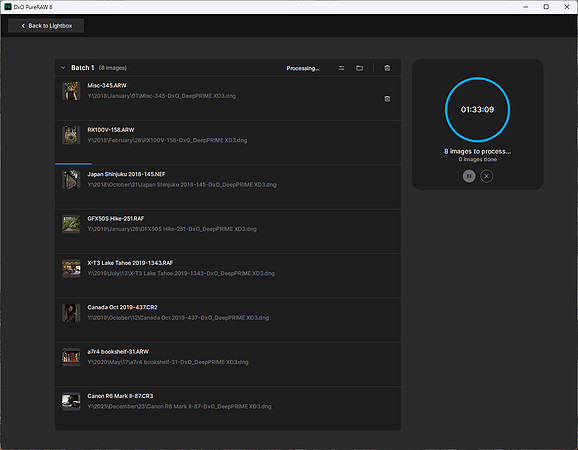Image resolution: width=578 pixels, height=450 pixels.
Task: Click X-T3 Lake Tahoe 2019-1343.RAF thumbnail
Action: coord(71,268)
